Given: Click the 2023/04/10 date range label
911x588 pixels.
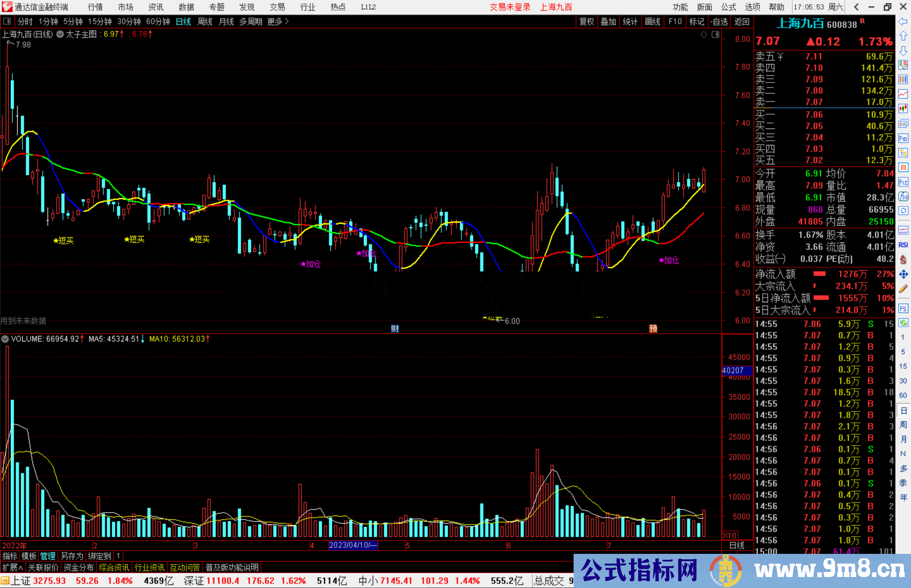Looking at the screenshot, I should coord(353,545).
